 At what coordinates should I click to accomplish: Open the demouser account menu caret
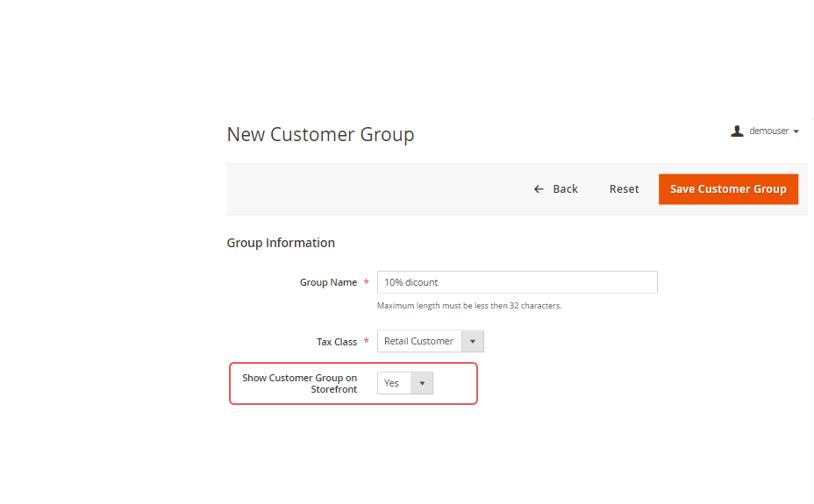[796, 131]
